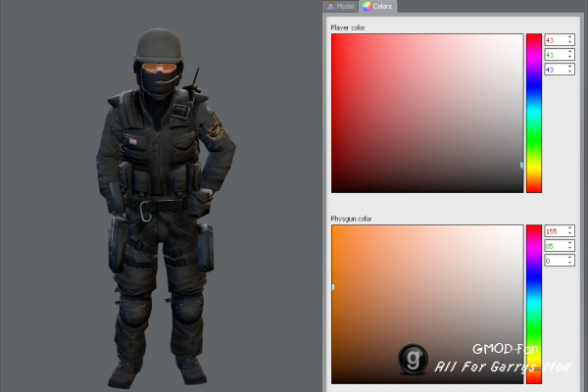Increase Physgun red value with the up arrow
The height and width of the screenshot is (392, 588).
pyautogui.click(x=570, y=228)
